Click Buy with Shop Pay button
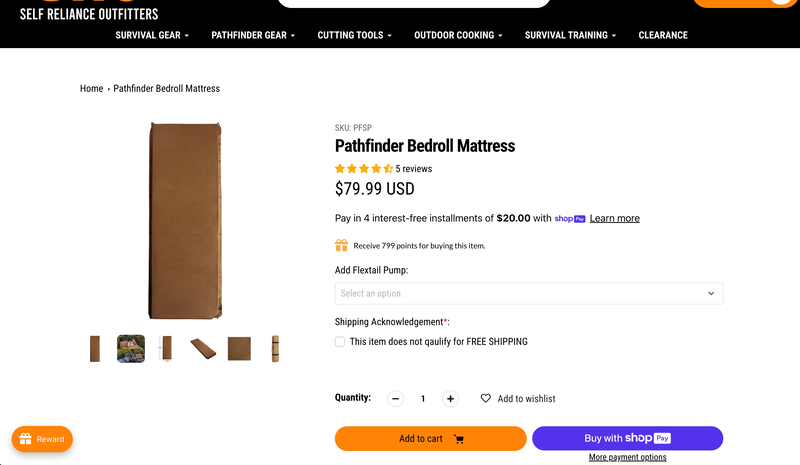Screen dimensions: 800x465 click(627, 438)
